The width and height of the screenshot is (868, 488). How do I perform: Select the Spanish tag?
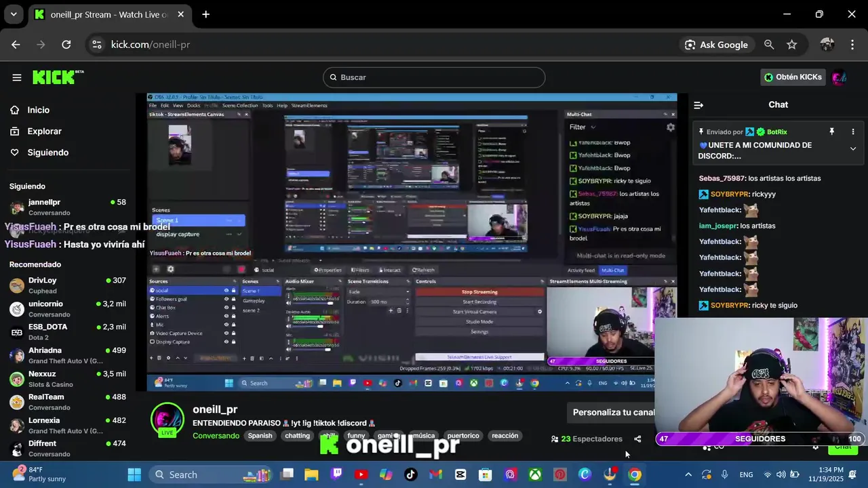tap(260, 436)
